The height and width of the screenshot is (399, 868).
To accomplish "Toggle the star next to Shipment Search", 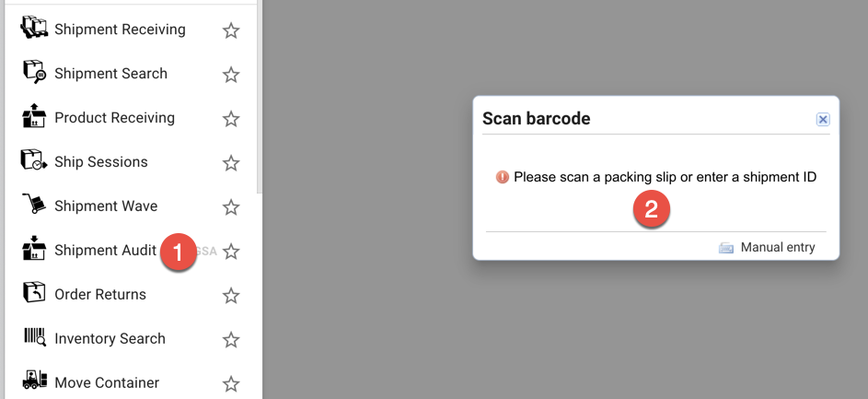I will pyautogui.click(x=231, y=75).
